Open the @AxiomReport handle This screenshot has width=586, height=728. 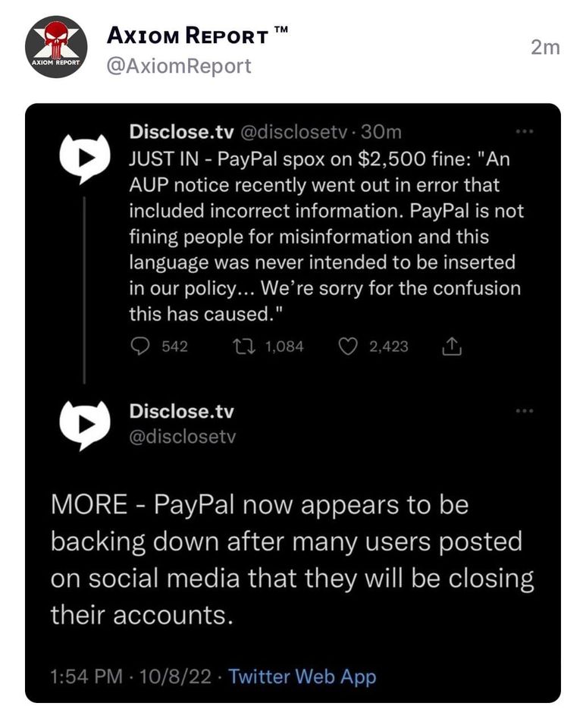(180, 66)
